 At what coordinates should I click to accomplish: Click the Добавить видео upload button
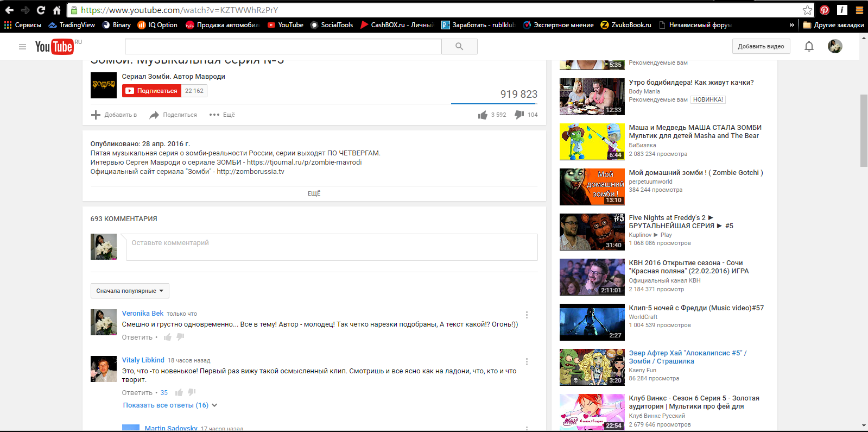761,46
